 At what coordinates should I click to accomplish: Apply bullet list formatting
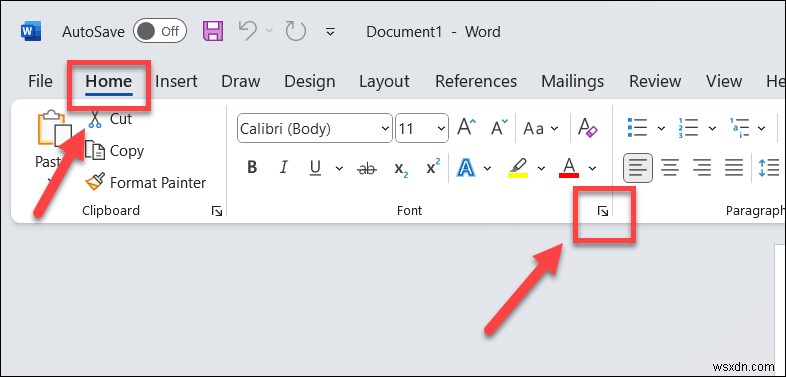click(x=638, y=128)
